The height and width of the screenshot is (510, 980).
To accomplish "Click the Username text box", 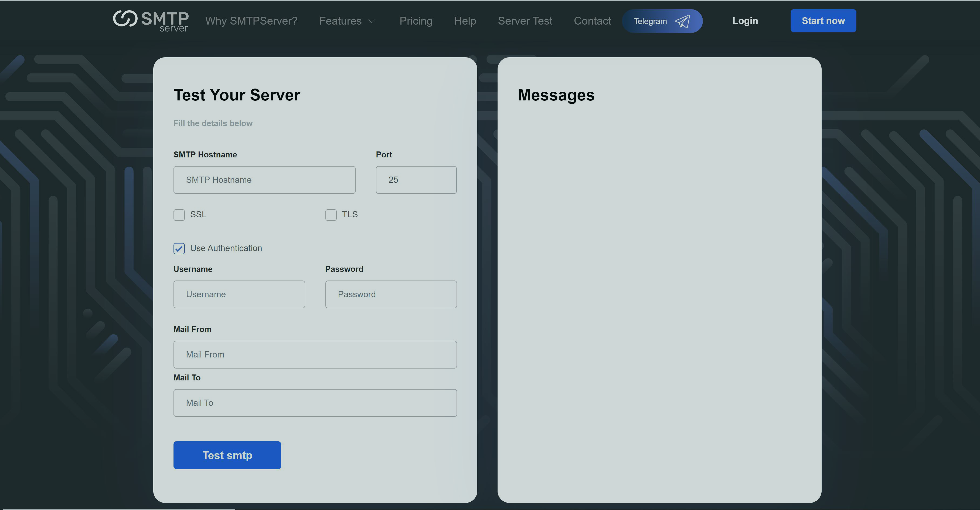I will (x=239, y=294).
